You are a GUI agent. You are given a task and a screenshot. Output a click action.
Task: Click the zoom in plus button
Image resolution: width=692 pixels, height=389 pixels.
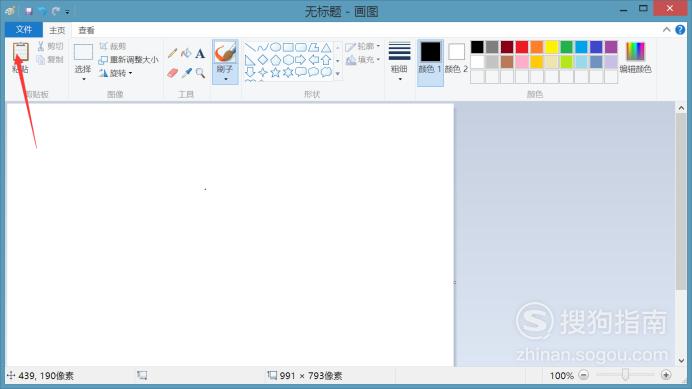[666, 375]
